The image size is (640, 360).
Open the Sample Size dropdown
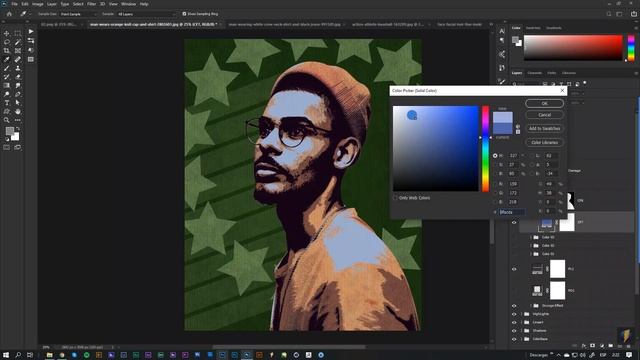(79, 14)
